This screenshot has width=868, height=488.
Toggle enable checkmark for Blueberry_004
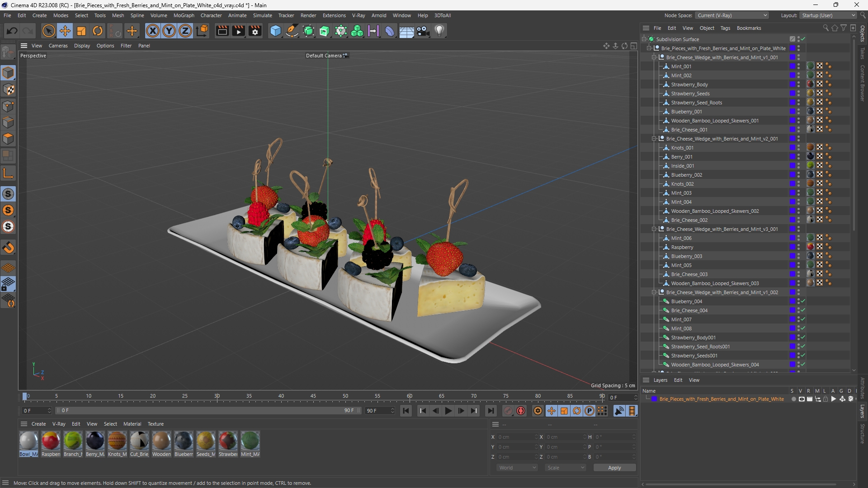click(x=803, y=301)
